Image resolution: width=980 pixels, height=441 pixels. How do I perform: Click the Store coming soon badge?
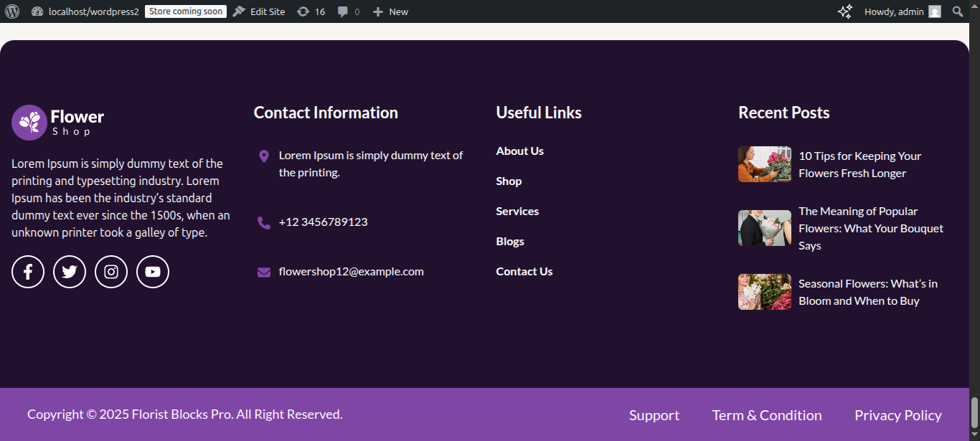click(186, 11)
